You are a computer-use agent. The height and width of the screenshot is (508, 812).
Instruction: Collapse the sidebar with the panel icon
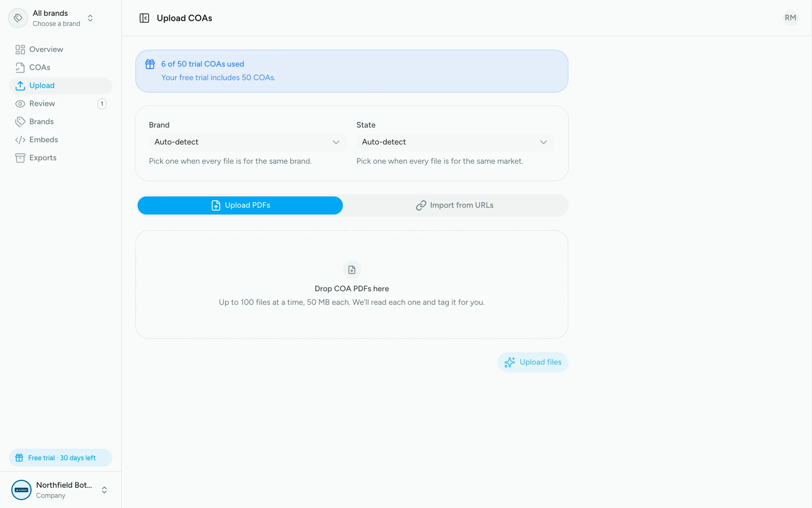[x=144, y=18]
